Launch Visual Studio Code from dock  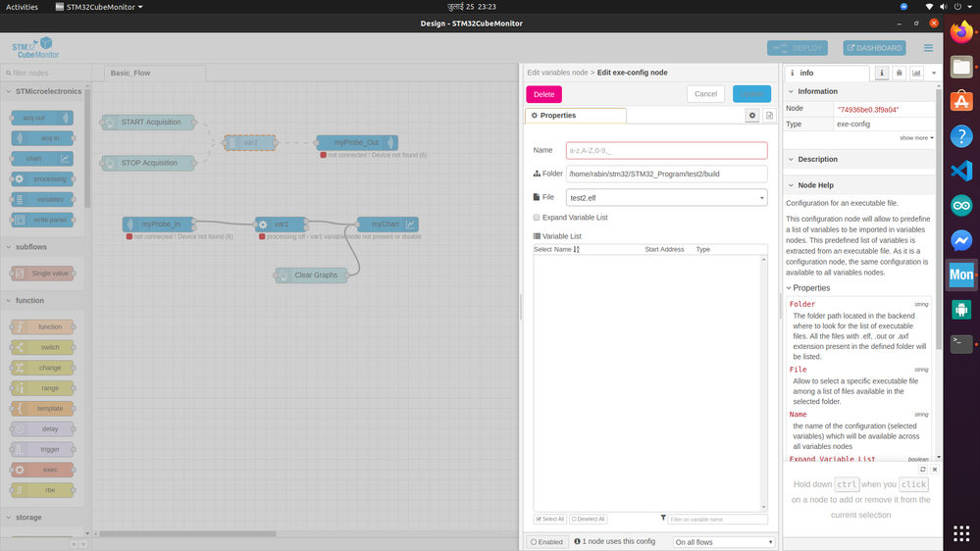[x=961, y=171]
